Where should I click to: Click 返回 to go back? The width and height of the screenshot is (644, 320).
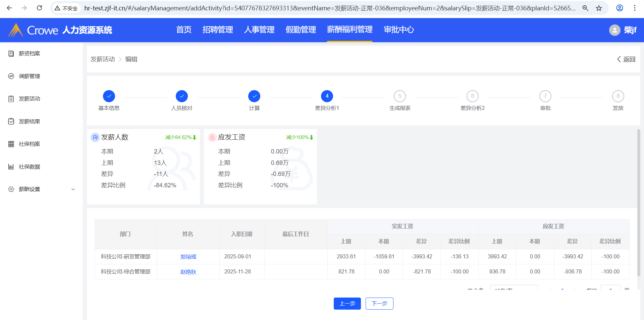pos(626,59)
